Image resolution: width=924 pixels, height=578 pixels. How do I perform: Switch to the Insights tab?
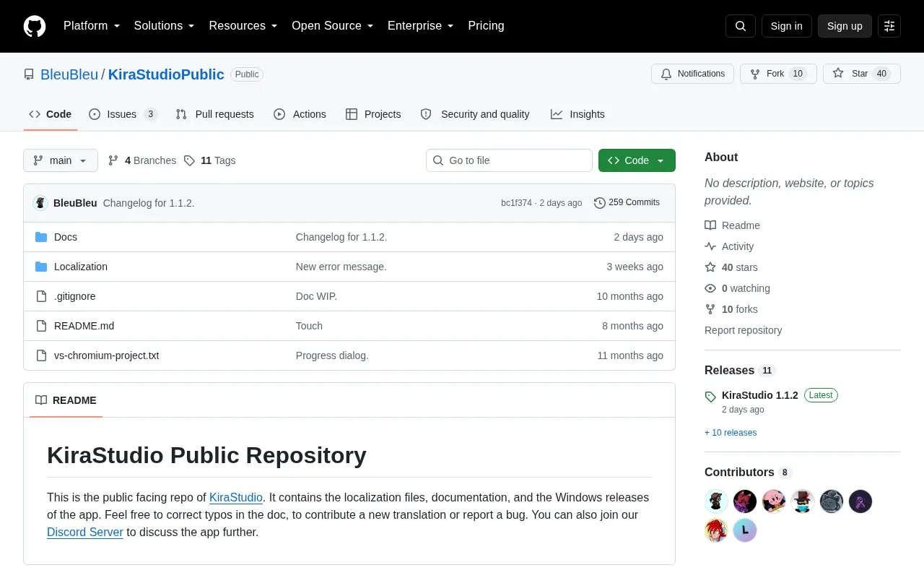pos(577,114)
